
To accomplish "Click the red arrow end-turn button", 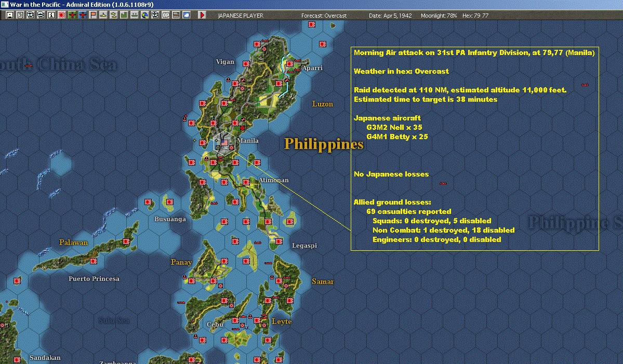I will point(202,15).
